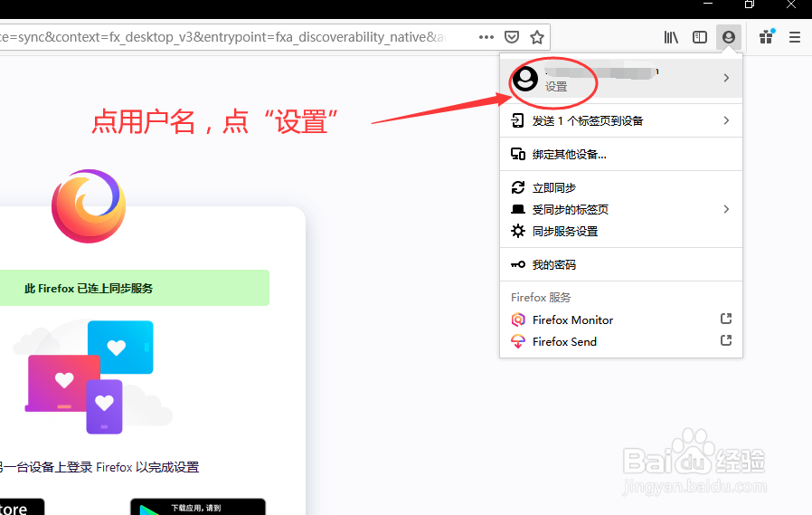Click the Firefox logo on the page
The image size is (812, 515).
pos(89,205)
